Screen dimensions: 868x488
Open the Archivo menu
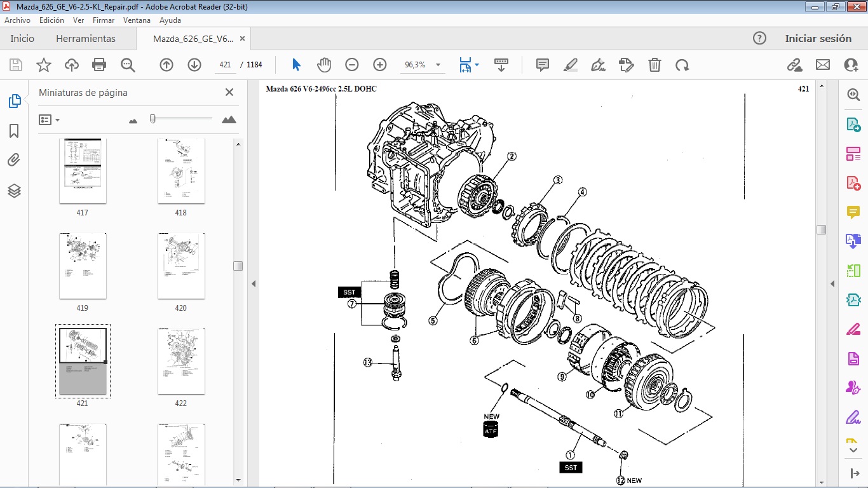tap(18, 20)
